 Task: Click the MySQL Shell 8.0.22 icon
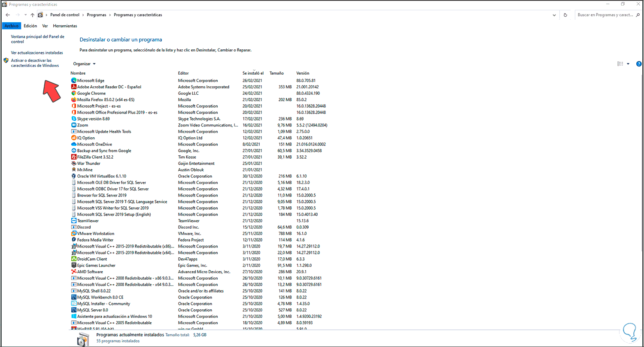tap(74, 291)
